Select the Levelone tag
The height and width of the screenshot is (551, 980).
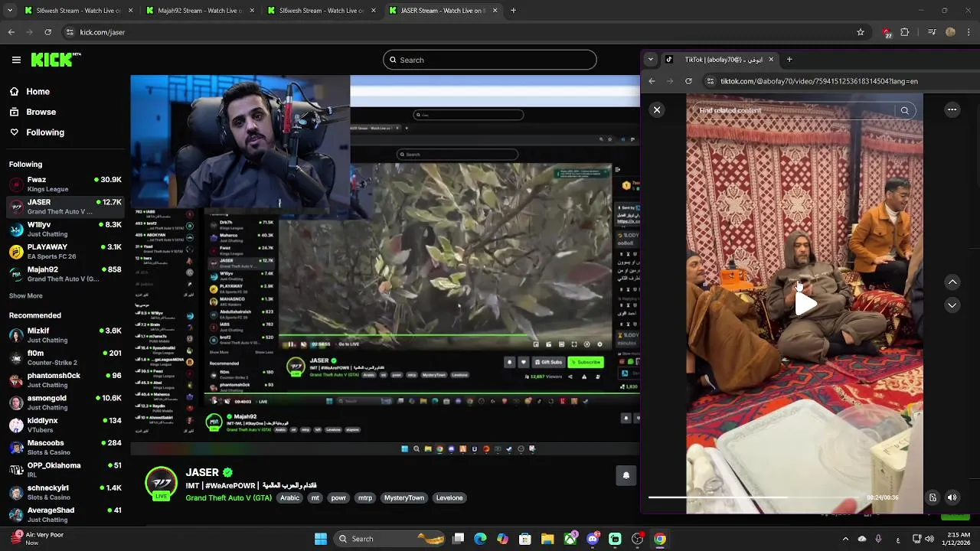pyautogui.click(x=449, y=498)
